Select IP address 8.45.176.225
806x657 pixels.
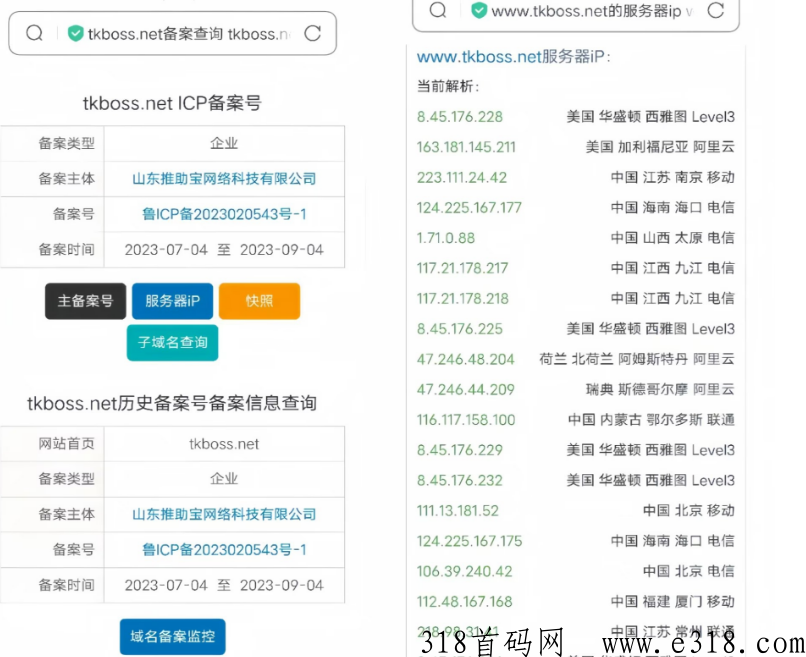click(460, 329)
